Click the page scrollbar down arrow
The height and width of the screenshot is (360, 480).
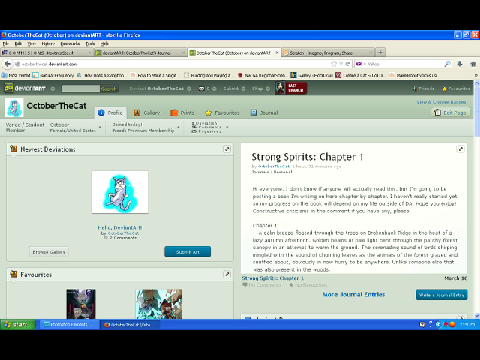pos(477,316)
